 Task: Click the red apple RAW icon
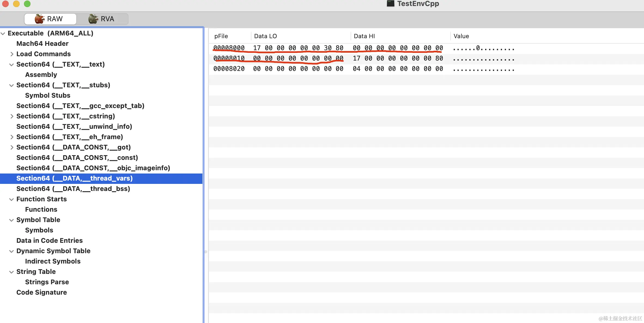click(39, 19)
